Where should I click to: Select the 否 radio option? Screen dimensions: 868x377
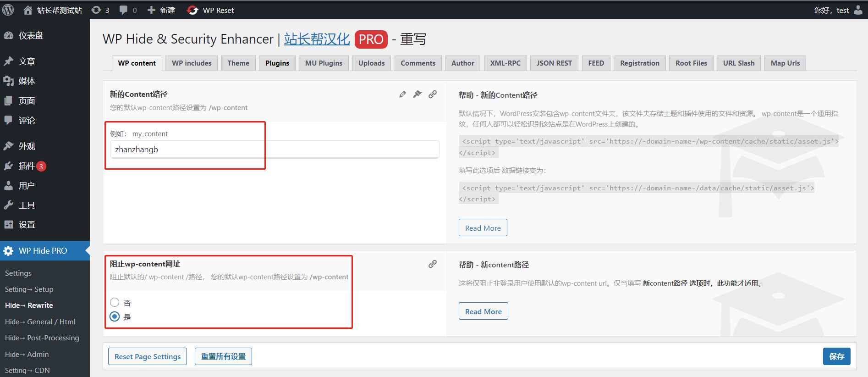(115, 302)
